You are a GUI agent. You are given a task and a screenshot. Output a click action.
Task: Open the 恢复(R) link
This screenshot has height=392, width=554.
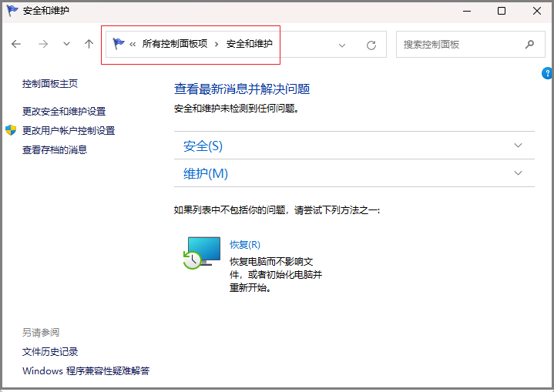point(245,245)
